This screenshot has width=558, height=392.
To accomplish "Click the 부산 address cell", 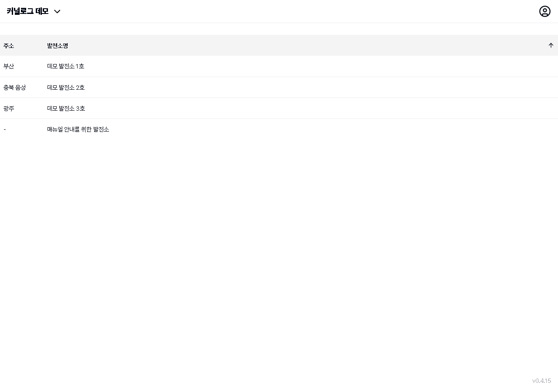I will [9, 66].
